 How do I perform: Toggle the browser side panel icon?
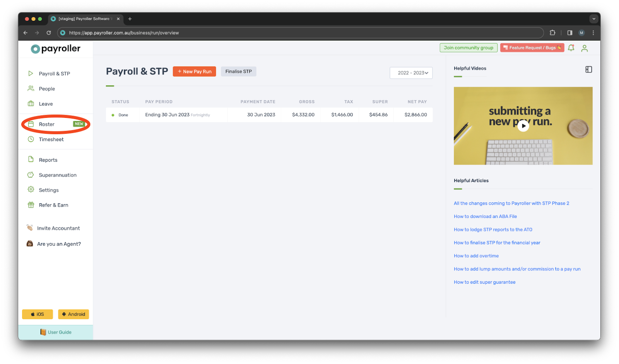pyautogui.click(x=569, y=33)
